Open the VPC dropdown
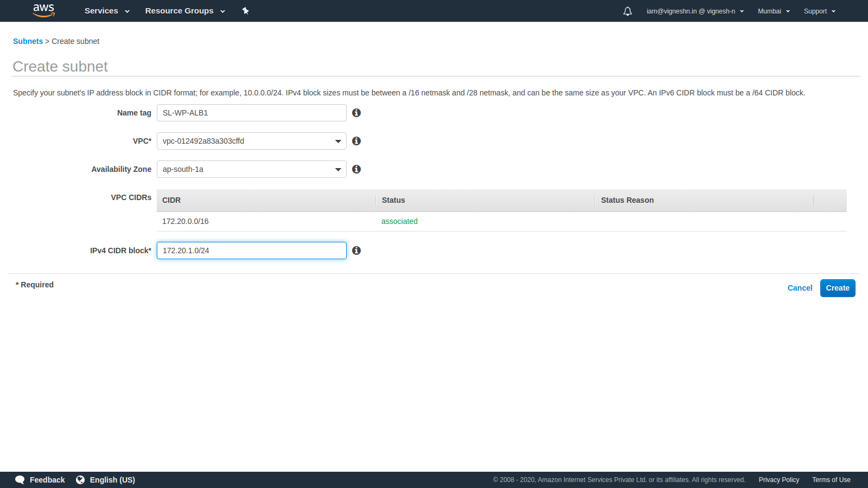The width and height of the screenshot is (868, 488). tap(252, 141)
